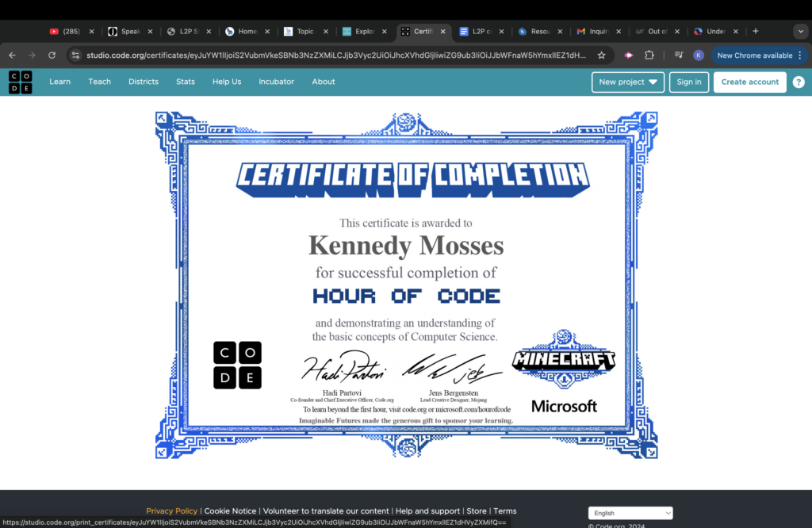Image resolution: width=812 pixels, height=528 pixels.
Task: Open the Store footer link
Action: [x=477, y=511]
